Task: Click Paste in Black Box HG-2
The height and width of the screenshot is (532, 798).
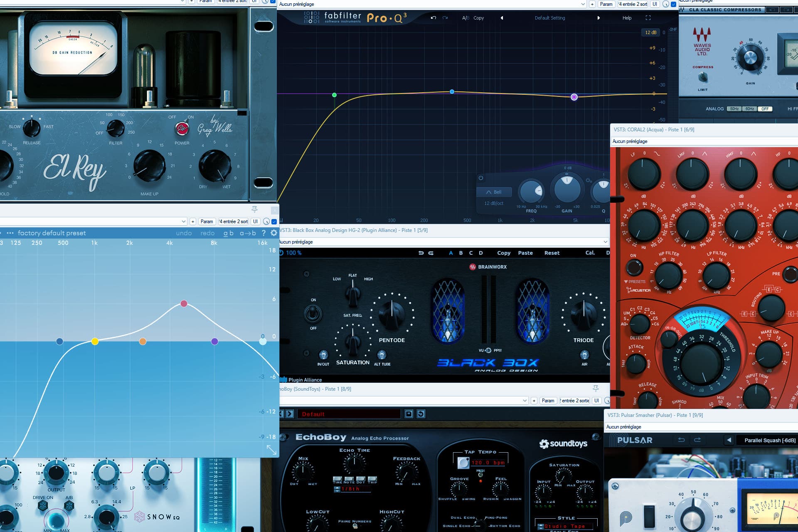Action: coord(525,253)
